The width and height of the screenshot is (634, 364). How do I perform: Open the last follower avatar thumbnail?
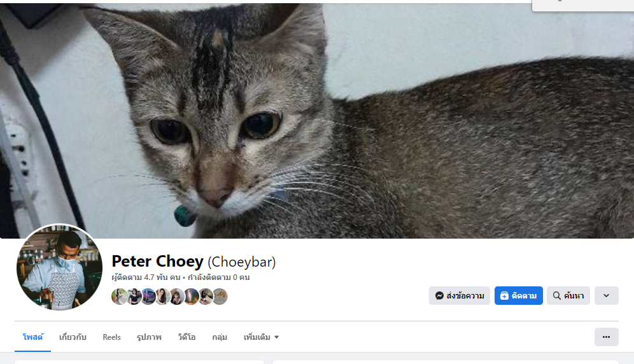coord(220,297)
